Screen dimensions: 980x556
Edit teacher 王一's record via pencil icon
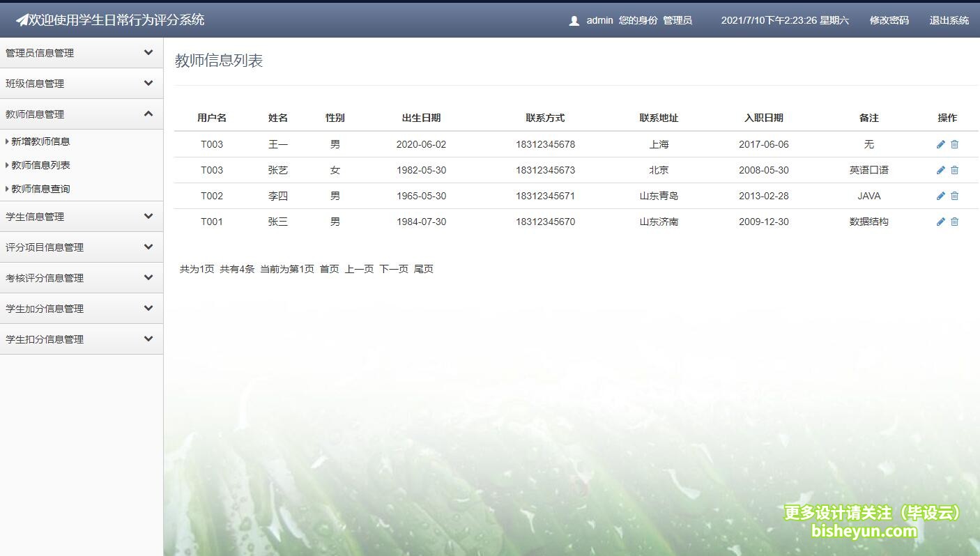click(940, 144)
